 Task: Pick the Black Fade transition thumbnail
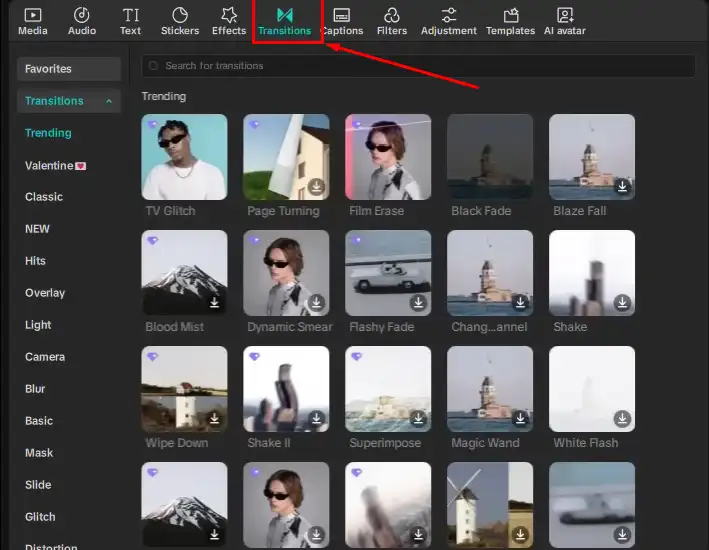(490, 157)
